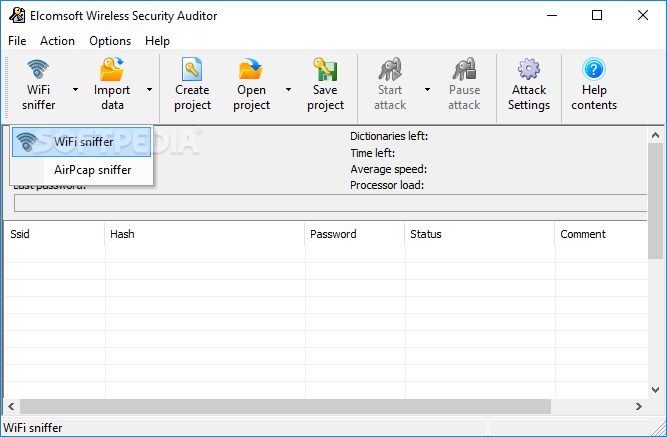Click the Time left label
The width and height of the screenshot is (667, 437).
373,153
